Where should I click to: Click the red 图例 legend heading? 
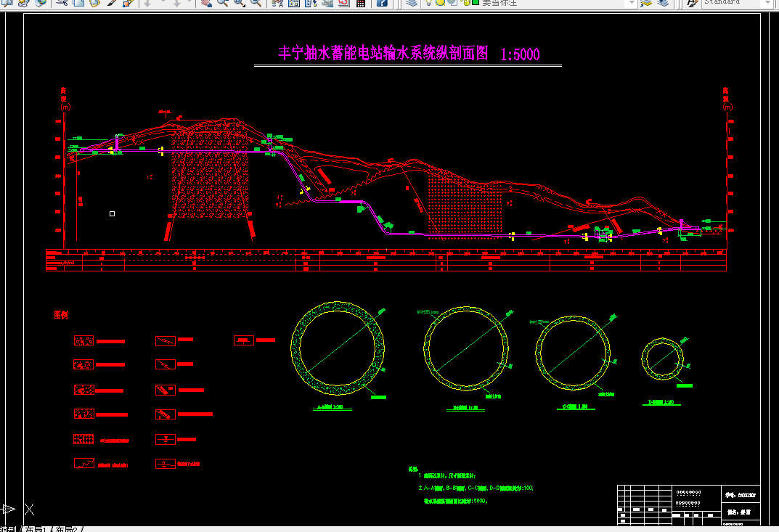pos(61,315)
